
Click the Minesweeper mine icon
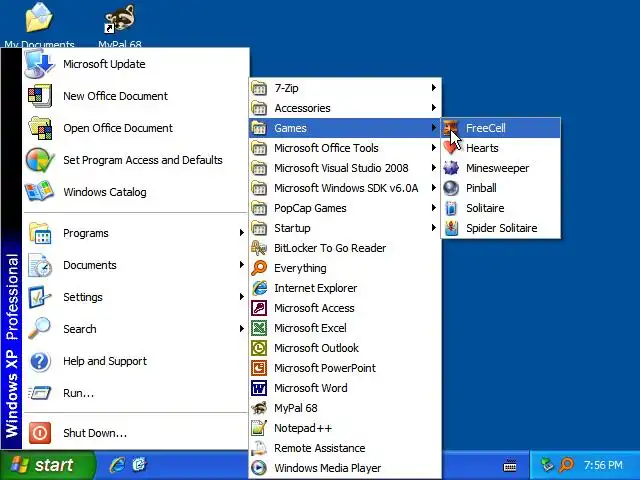[x=451, y=168]
